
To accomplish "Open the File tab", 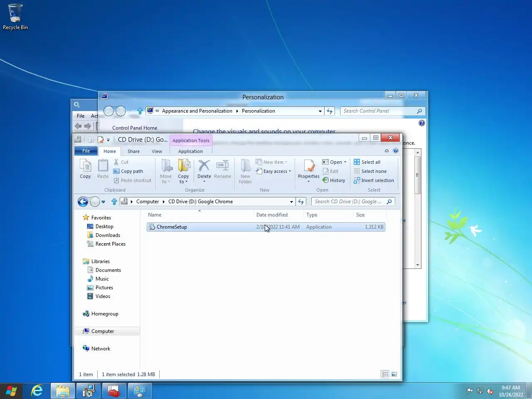I will (86, 151).
